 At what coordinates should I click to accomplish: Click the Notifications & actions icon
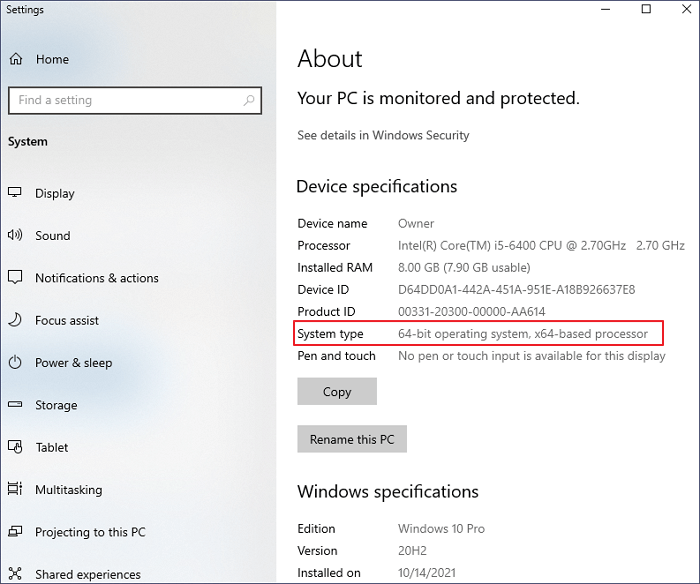pyautogui.click(x=15, y=278)
